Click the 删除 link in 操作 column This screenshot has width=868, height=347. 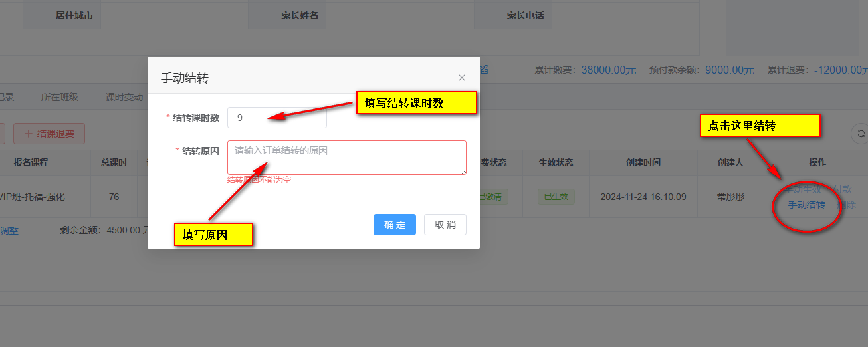pos(847,205)
